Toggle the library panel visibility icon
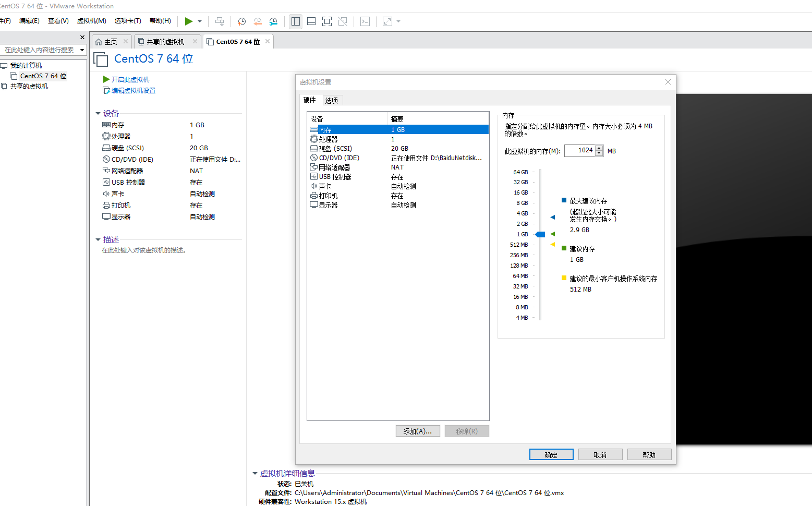 pyautogui.click(x=296, y=21)
